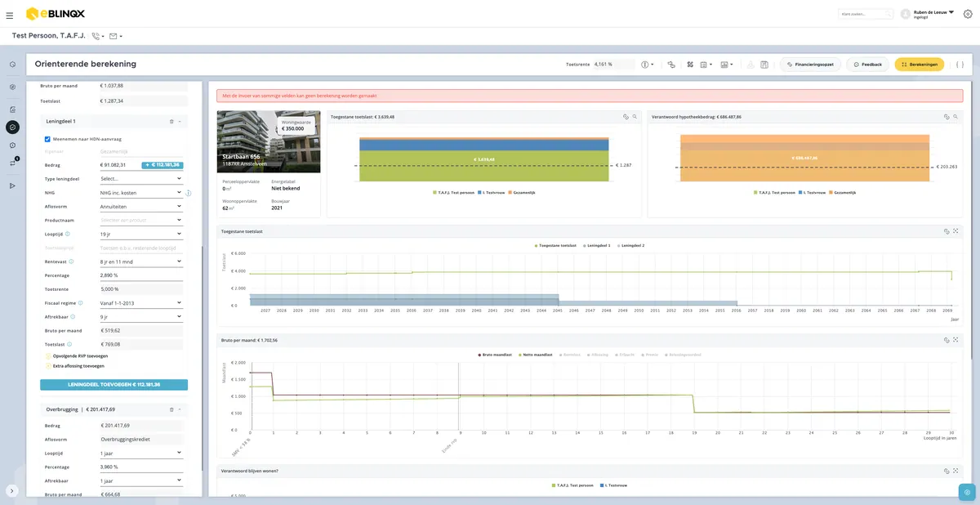Click the save disk icon in toolbar
Screen dimensions: 980x505
[x=764, y=65]
